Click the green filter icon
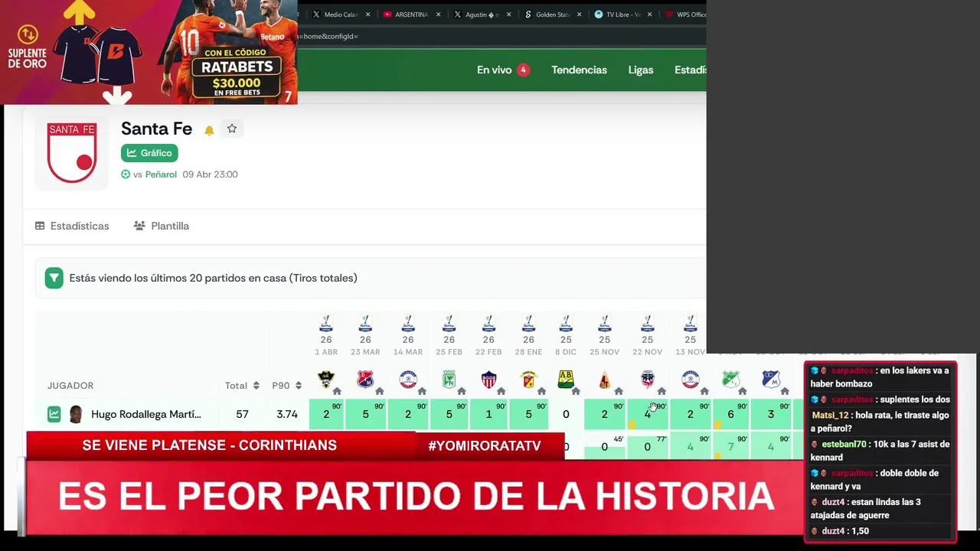Image resolution: width=980 pixels, height=551 pixels. (54, 278)
